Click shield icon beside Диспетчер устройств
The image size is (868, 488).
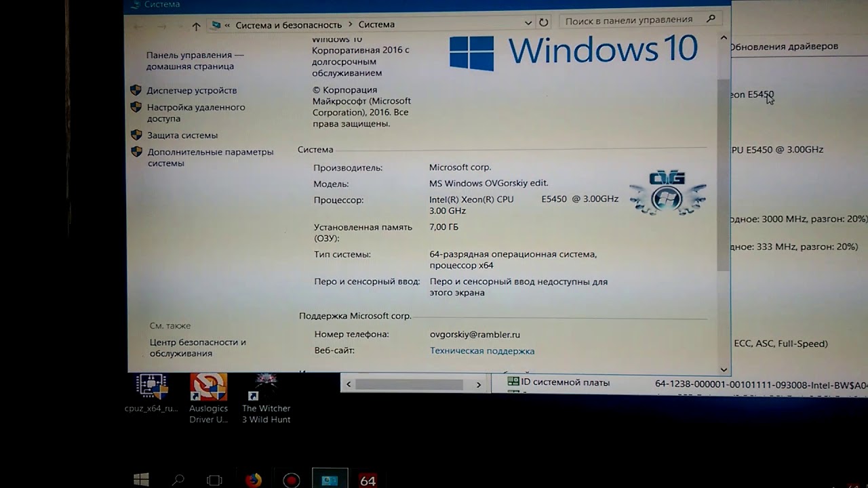(x=136, y=90)
